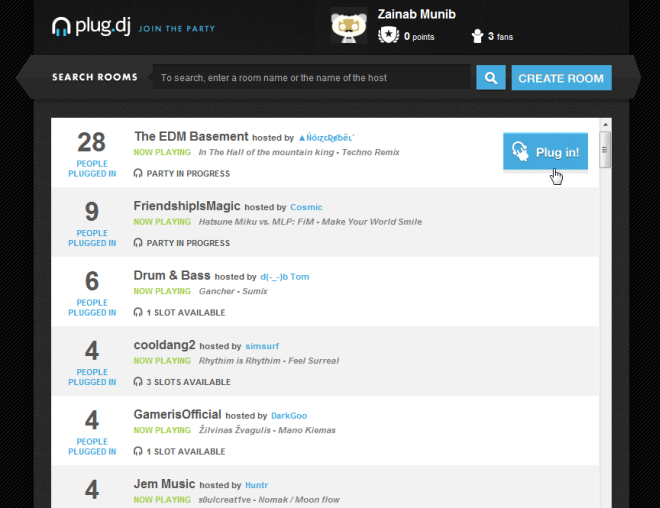This screenshot has height=508, width=660.
Task: Click '1 SLOT AVAILABLE' in Drum & Bass row
Action: (x=186, y=313)
